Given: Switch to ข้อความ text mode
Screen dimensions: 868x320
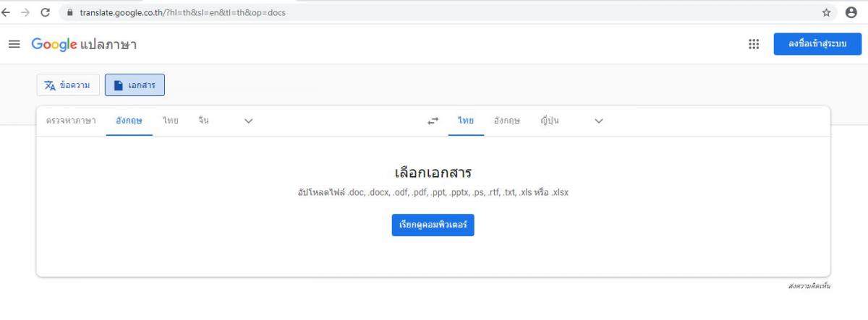Looking at the screenshot, I should click(x=67, y=85).
